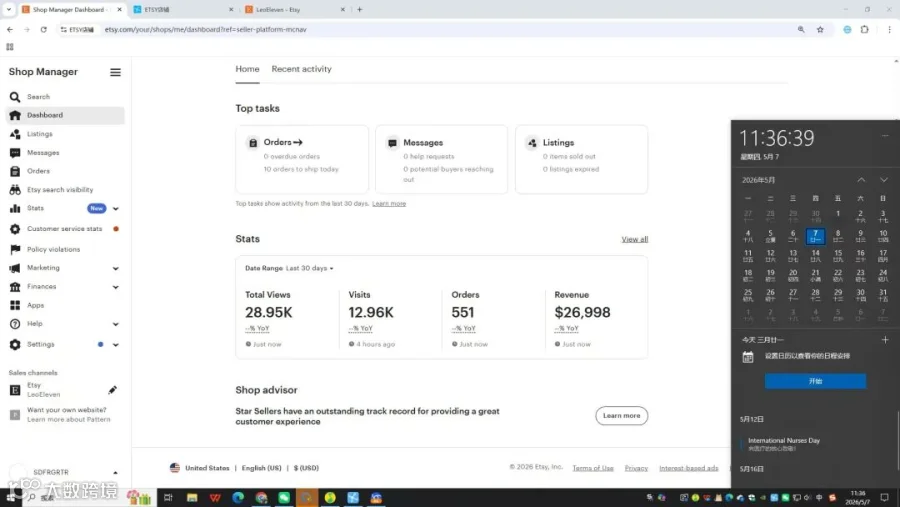Open the Terms of Use footer link

pos(593,469)
